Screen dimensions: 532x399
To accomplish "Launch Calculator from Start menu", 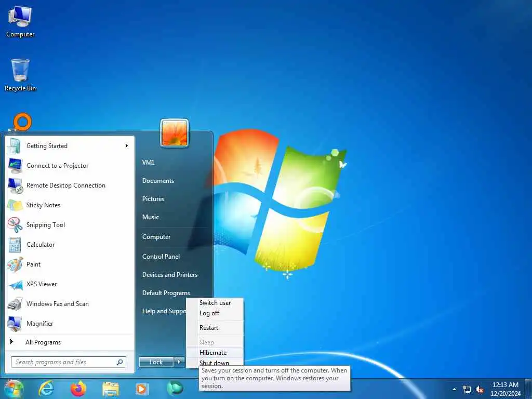I will click(70, 244).
